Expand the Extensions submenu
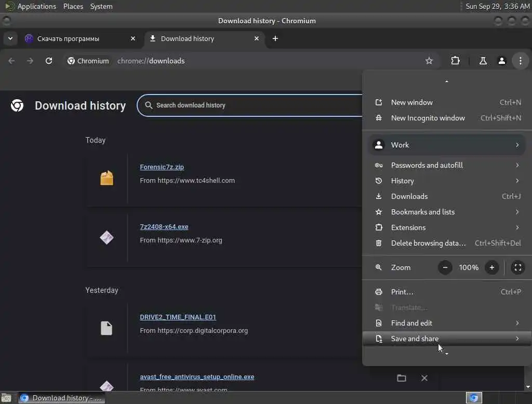This screenshot has width=532, height=404. (x=447, y=227)
